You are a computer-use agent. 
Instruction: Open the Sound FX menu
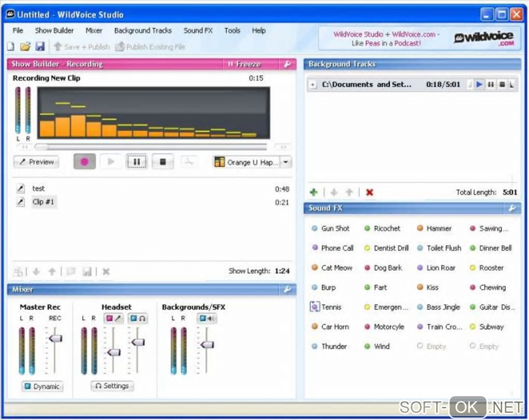[x=198, y=31]
